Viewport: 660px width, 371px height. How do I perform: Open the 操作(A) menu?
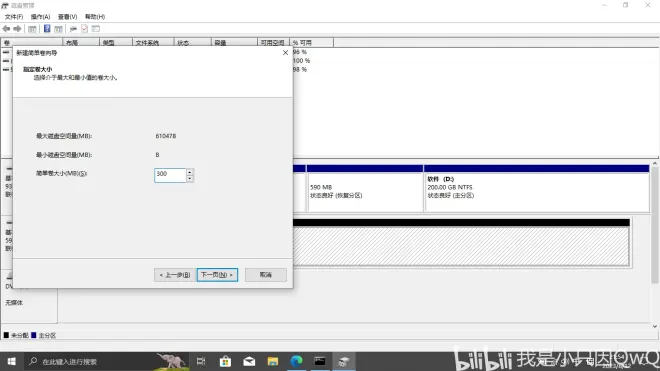pos(40,16)
